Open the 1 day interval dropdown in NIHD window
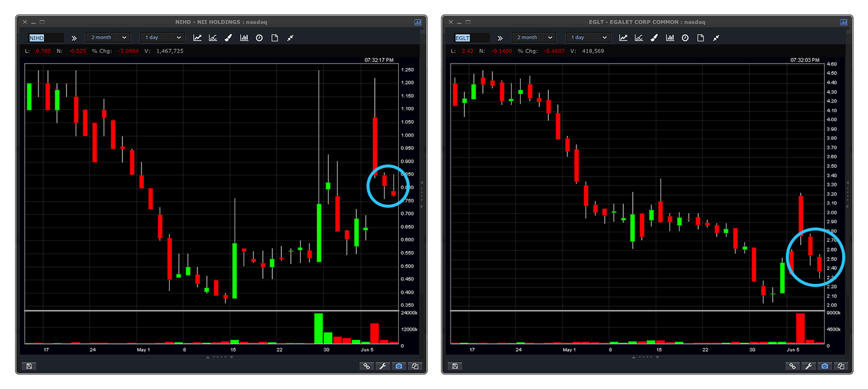The image size is (868, 389). point(161,37)
